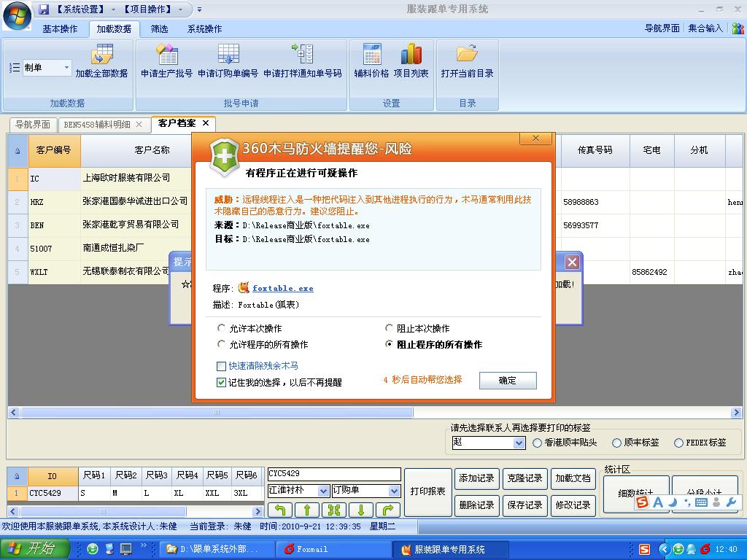Image resolution: width=747 pixels, height=560 pixels.
Task: Click the green rotate-right arrow button
Action: point(388,510)
